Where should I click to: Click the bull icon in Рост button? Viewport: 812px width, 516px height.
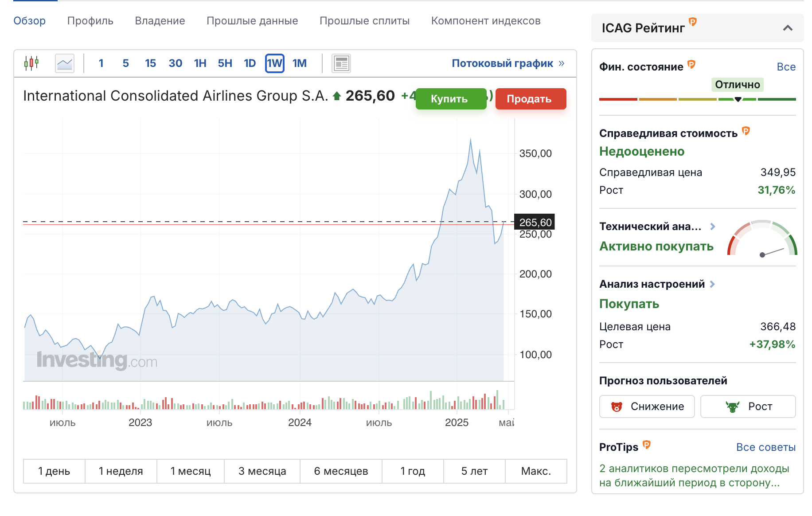[x=733, y=407]
